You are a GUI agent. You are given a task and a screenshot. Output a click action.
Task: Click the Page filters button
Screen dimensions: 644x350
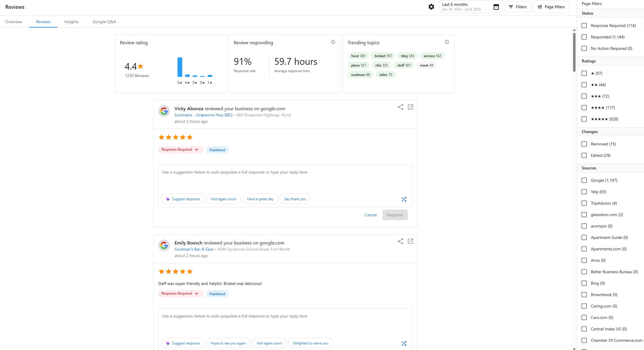(x=551, y=7)
